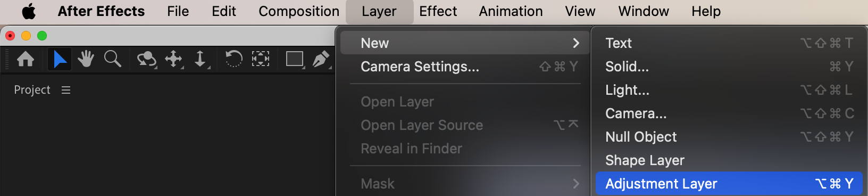Viewport: 868px width, 196px height.
Task: Choose Null Object from New submenu
Action: coord(729,137)
